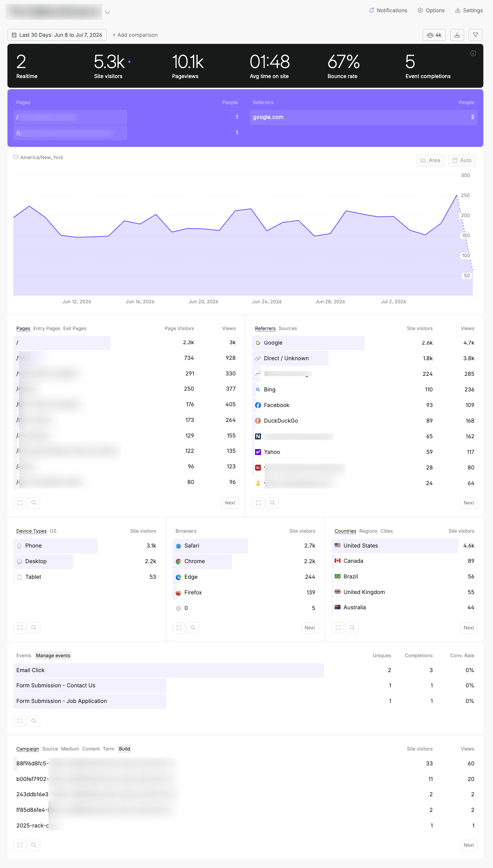
Task: Filter by Google referrer row
Action: (365, 343)
